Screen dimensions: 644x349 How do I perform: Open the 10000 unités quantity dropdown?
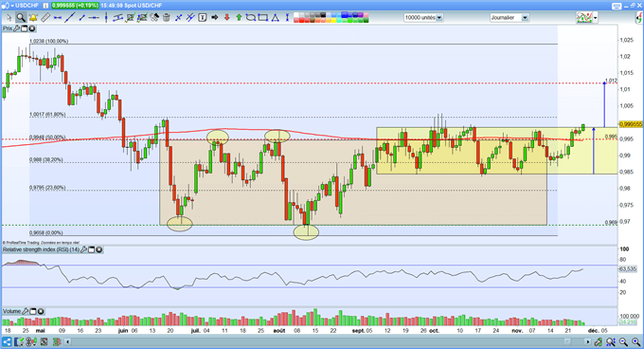pos(439,18)
